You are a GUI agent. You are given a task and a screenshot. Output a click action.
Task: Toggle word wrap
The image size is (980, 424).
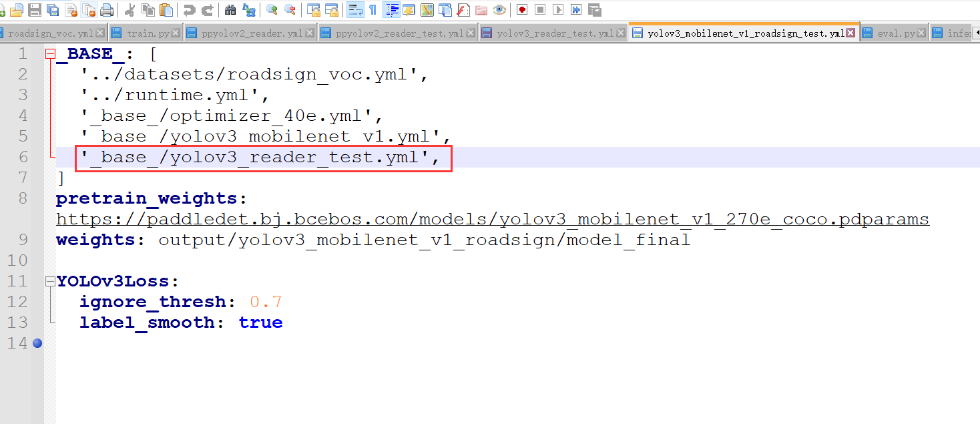(355, 10)
